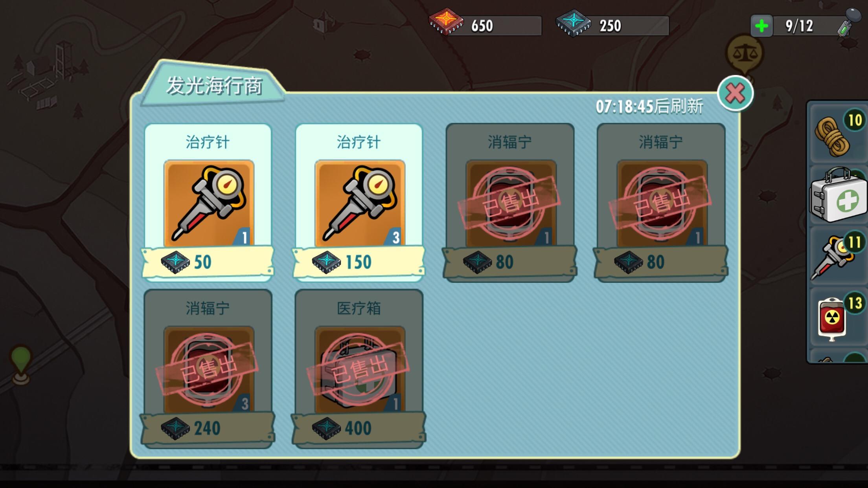The width and height of the screenshot is (868, 488).
Task: Tap the sold-out 医疗箱 card
Action: (x=359, y=369)
